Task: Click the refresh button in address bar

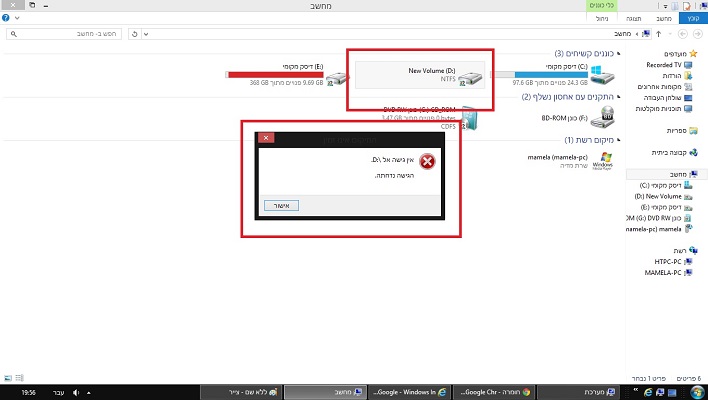Action: (136, 33)
